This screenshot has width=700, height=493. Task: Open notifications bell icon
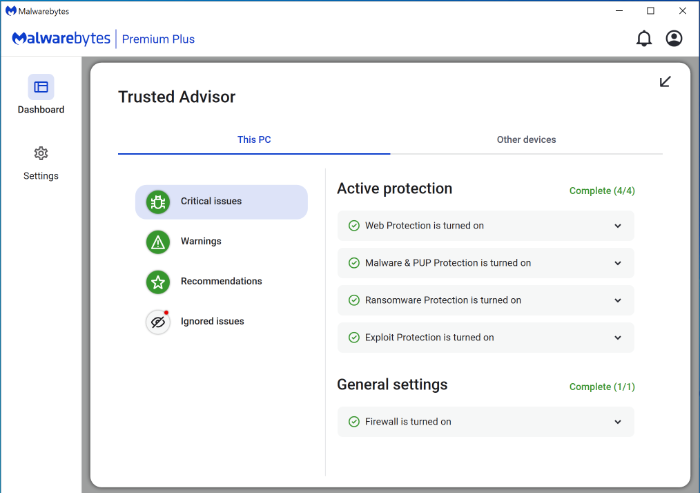[644, 38]
